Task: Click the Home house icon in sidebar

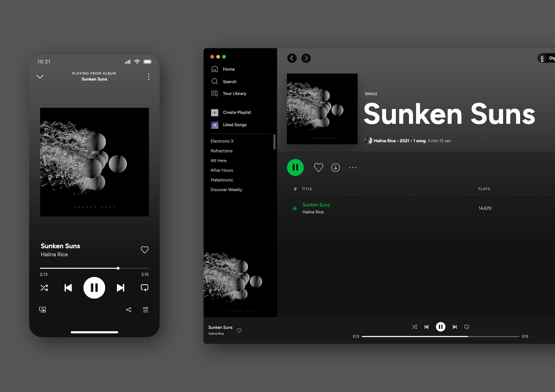Action: pos(214,69)
